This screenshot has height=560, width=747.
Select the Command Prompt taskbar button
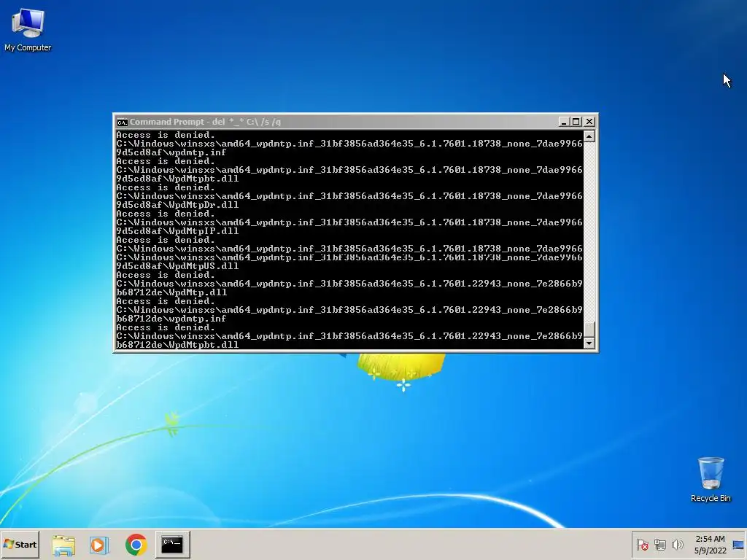click(172, 544)
